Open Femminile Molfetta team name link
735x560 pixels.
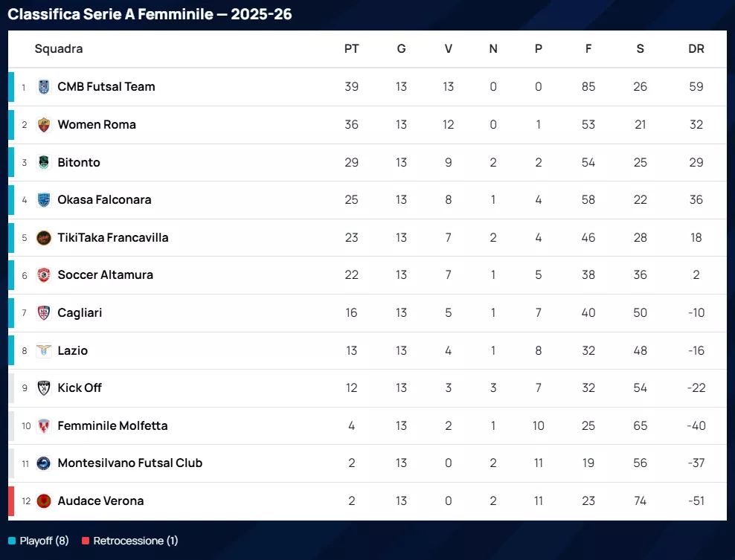pos(112,426)
